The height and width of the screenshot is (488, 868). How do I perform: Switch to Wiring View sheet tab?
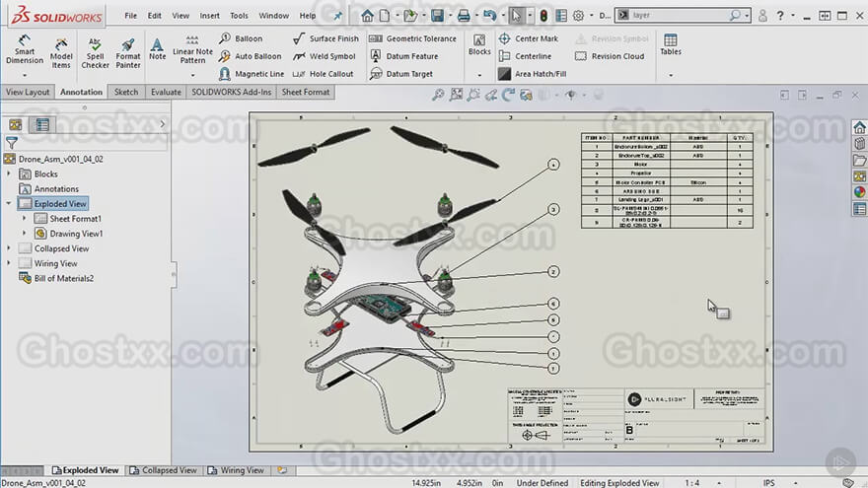[236, 470]
